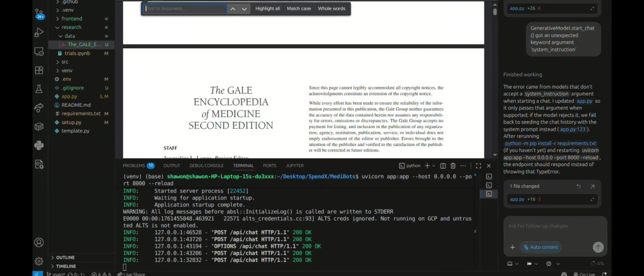The image size is (644, 276).
Task: Open Testing flask icon in activity bar
Action: (39, 89)
